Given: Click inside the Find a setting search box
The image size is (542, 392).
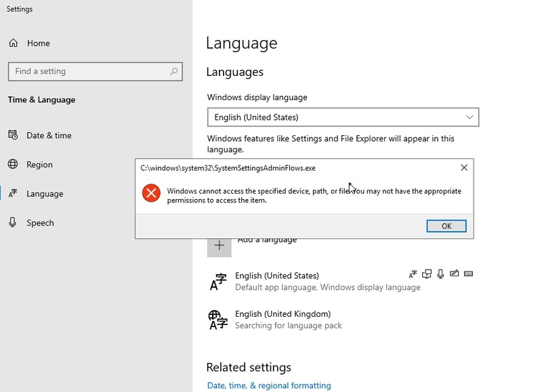Looking at the screenshot, I should [x=95, y=71].
